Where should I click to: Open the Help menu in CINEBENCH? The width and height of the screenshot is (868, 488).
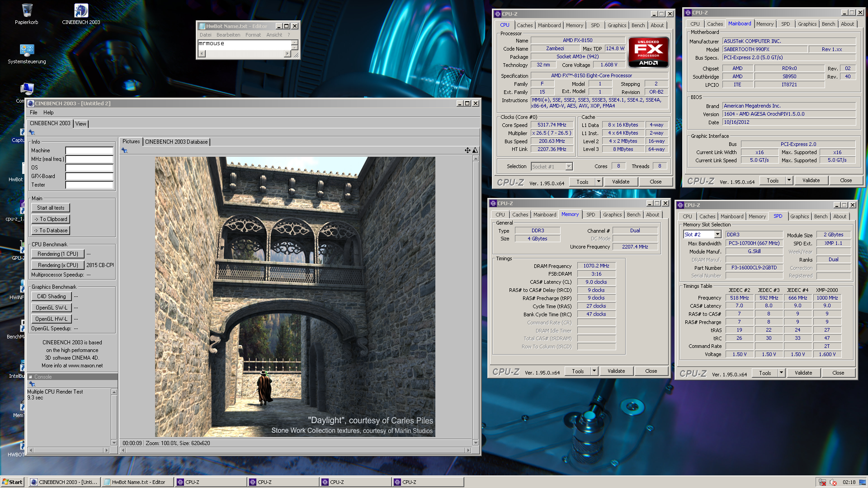[x=48, y=113]
